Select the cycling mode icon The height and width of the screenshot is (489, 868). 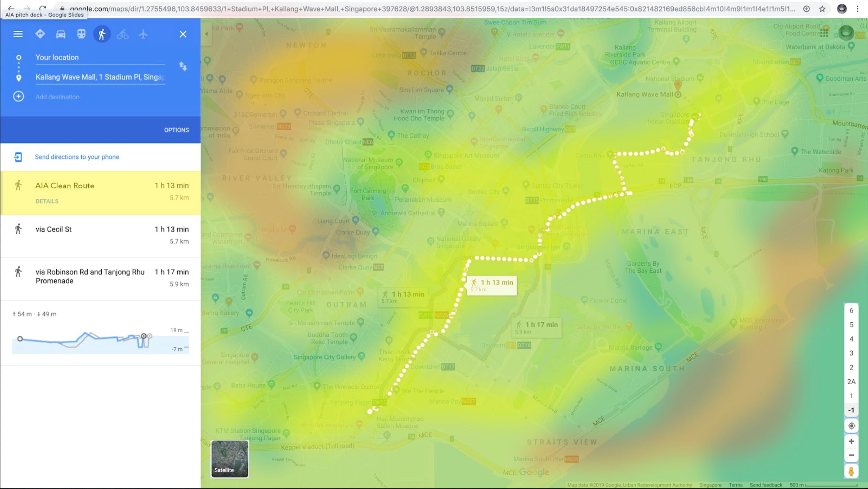[122, 34]
